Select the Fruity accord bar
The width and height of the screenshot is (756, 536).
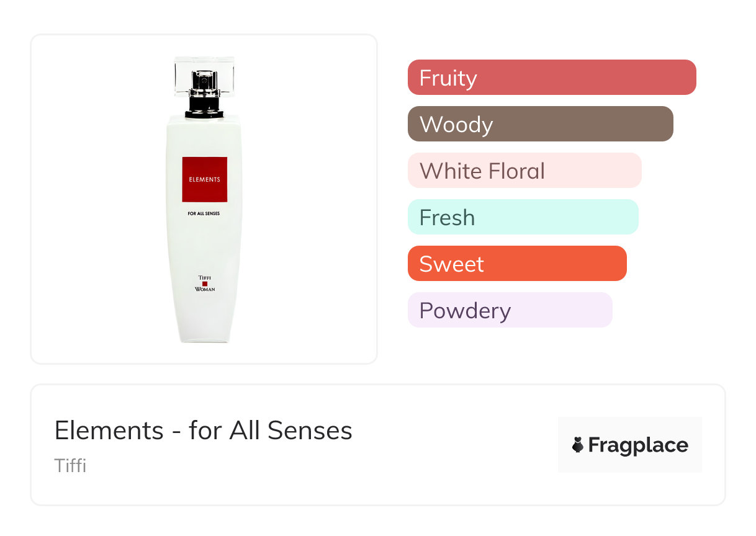(551, 78)
